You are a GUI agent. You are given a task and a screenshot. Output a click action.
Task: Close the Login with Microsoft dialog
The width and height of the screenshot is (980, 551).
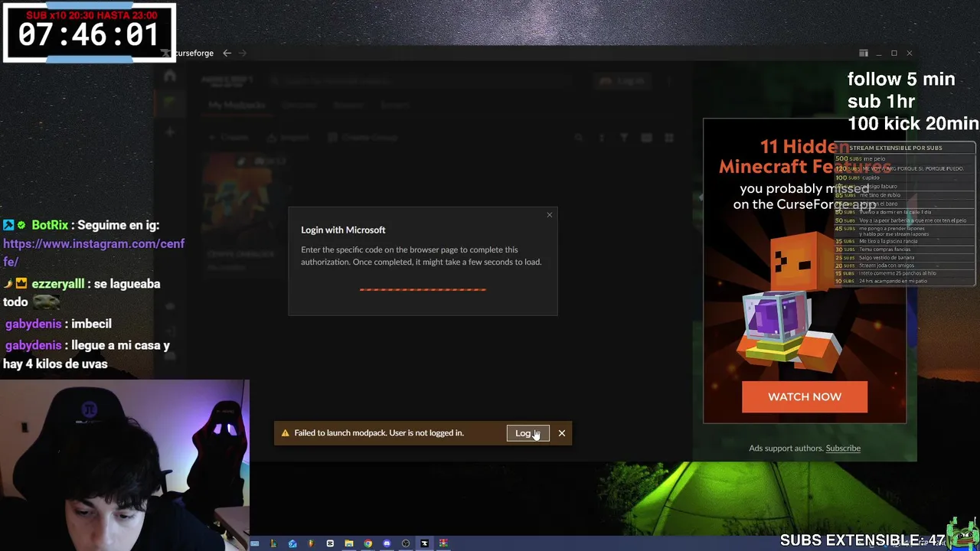pos(549,215)
